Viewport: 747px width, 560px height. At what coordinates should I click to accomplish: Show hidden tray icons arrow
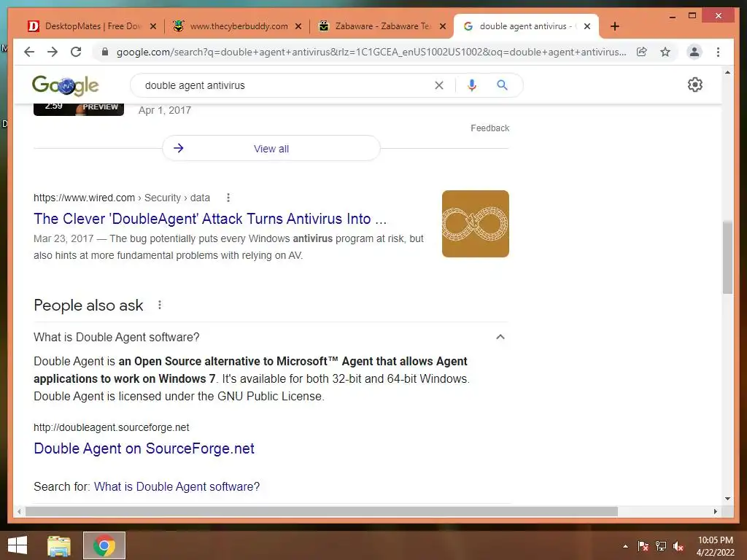tap(625, 546)
